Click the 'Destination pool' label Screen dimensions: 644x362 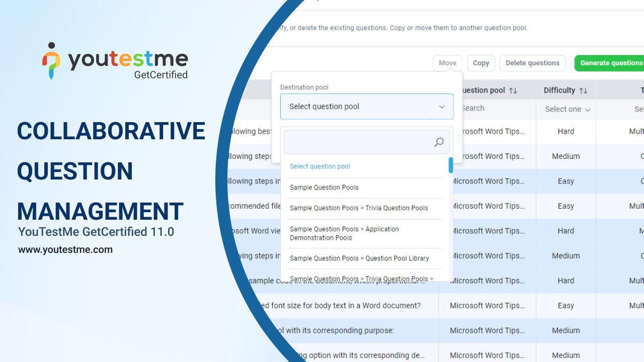pyautogui.click(x=304, y=87)
